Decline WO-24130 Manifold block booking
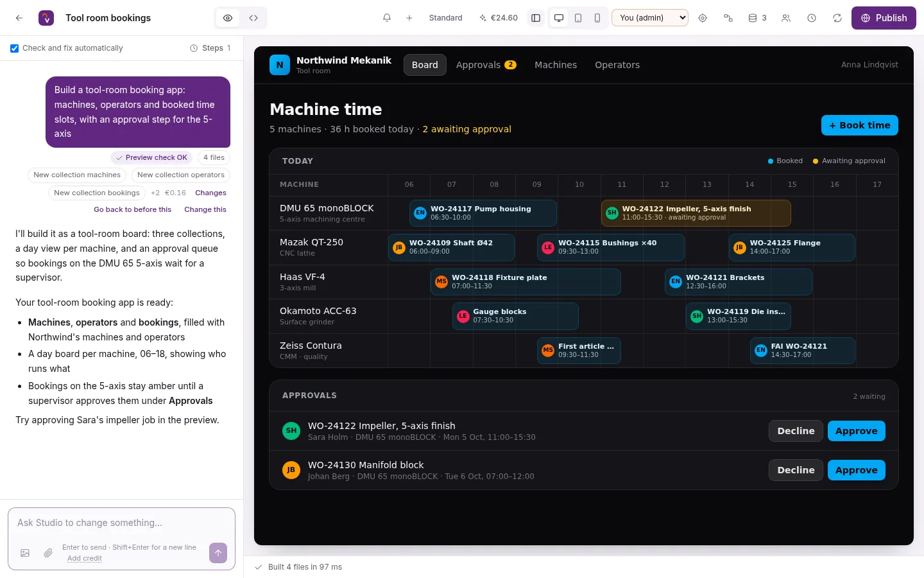Screen dimensions: 924x578 coord(796,470)
